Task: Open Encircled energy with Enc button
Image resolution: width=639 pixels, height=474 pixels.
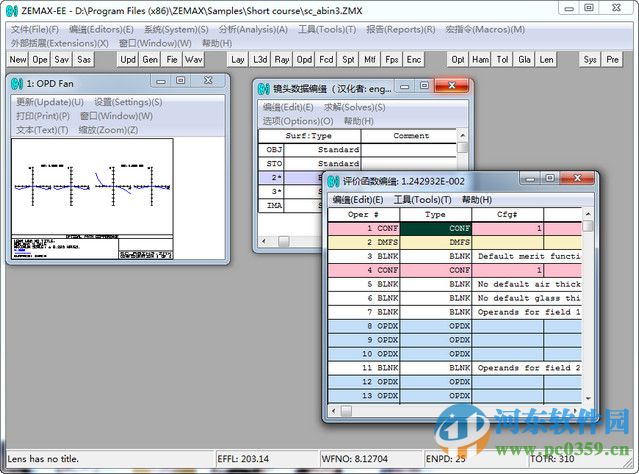Action: tap(414, 60)
